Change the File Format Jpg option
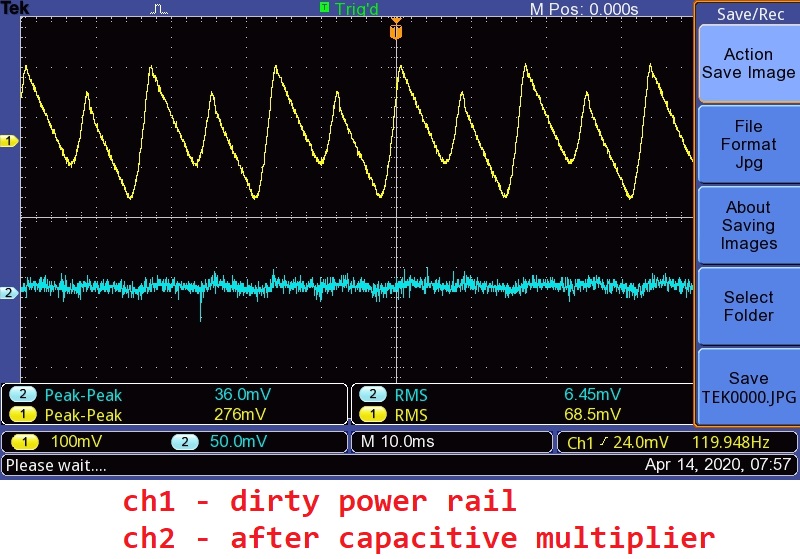This screenshot has height=559, width=800. [x=748, y=144]
